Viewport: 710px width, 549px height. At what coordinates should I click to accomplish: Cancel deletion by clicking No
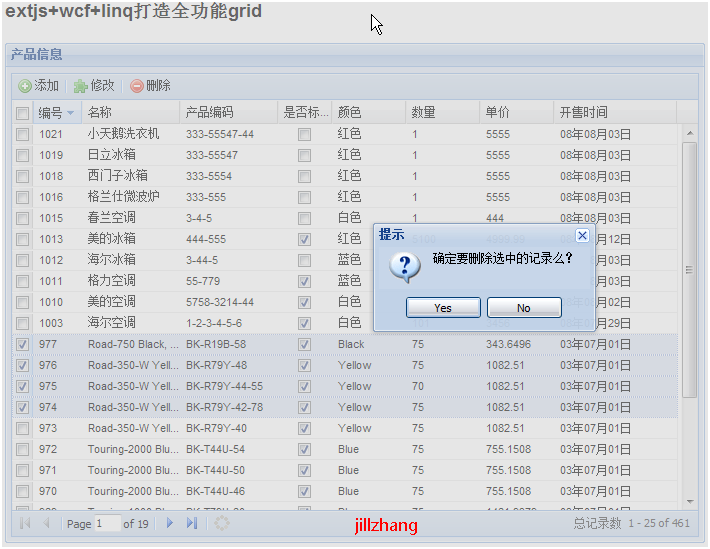523,308
